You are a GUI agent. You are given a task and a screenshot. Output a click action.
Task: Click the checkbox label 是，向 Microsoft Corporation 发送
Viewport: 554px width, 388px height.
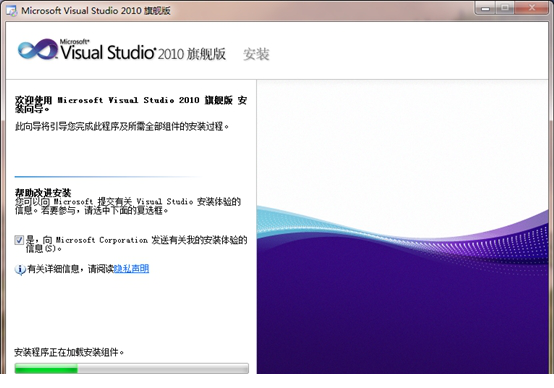136,244
